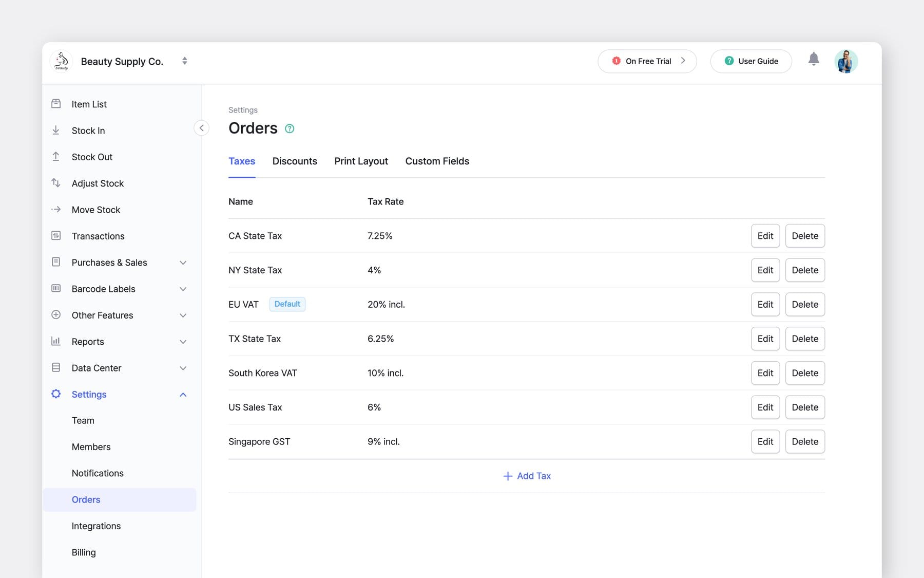924x578 pixels.
Task: Edit the EU VAT tax
Action: click(765, 304)
